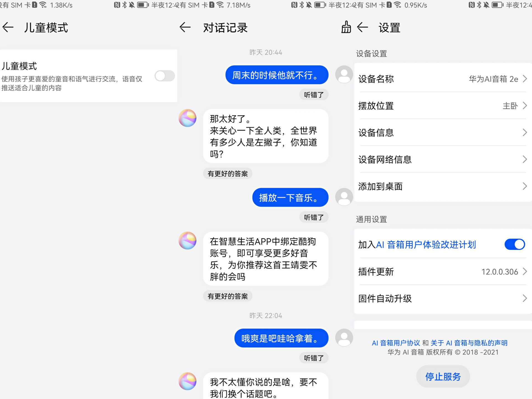
Task: Tap the assistant avatar beside 那太好了 reply
Action: (x=188, y=118)
